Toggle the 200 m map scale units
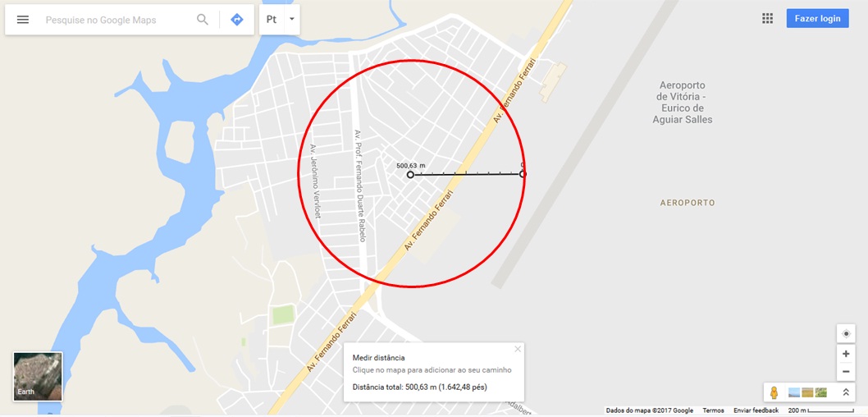The image size is (868, 417). [821, 410]
